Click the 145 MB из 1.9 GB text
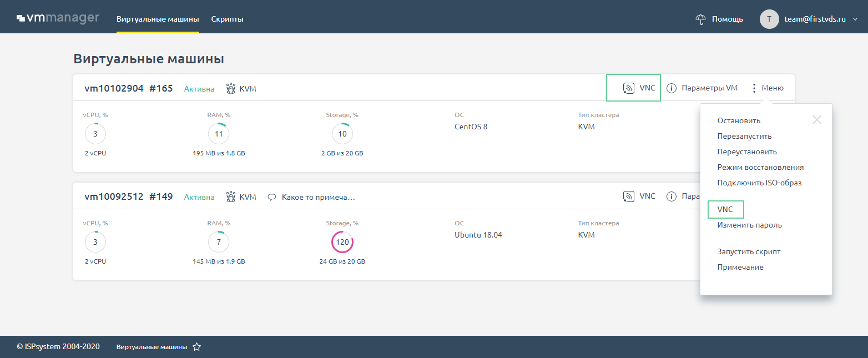 219,261
